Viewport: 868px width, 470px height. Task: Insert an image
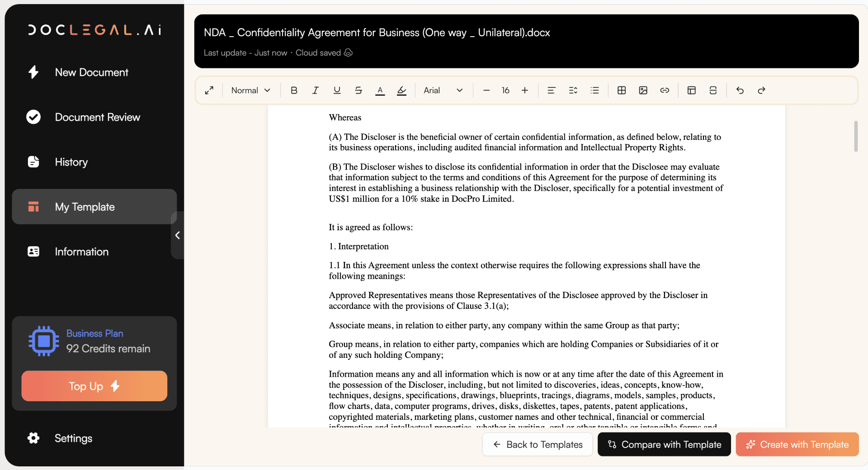click(x=643, y=90)
